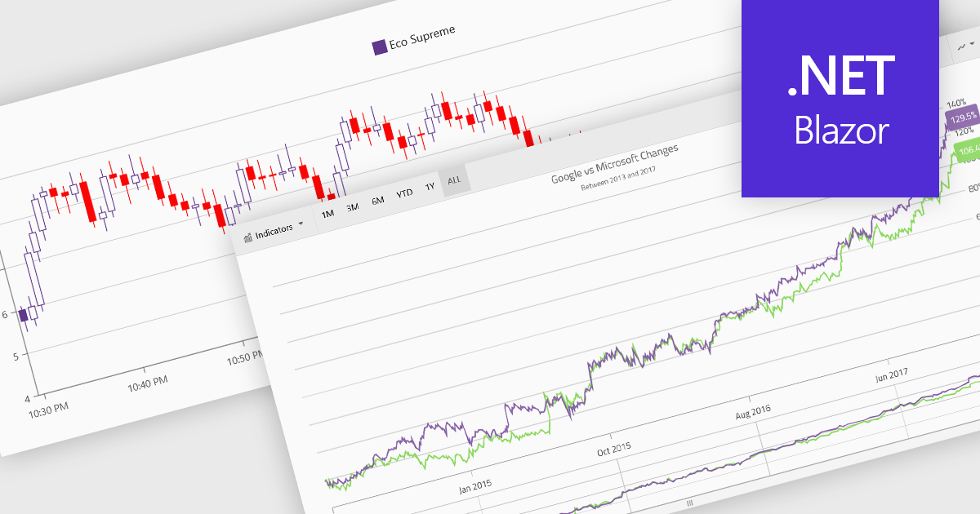
Task: Select the 1M range button
Action: point(327,214)
